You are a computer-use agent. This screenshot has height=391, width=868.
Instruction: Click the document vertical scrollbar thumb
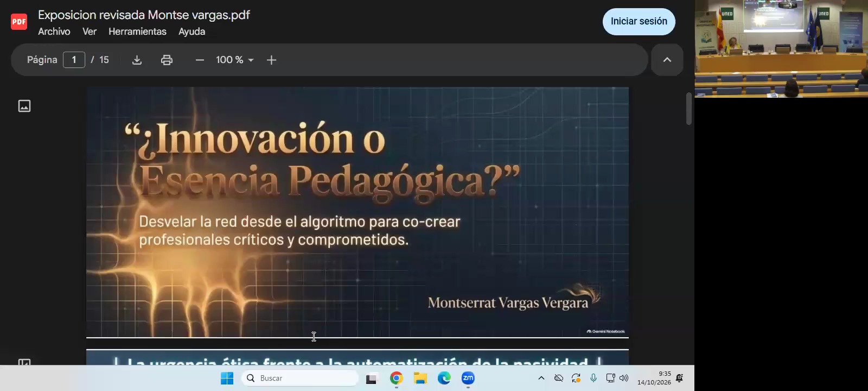coord(689,109)
